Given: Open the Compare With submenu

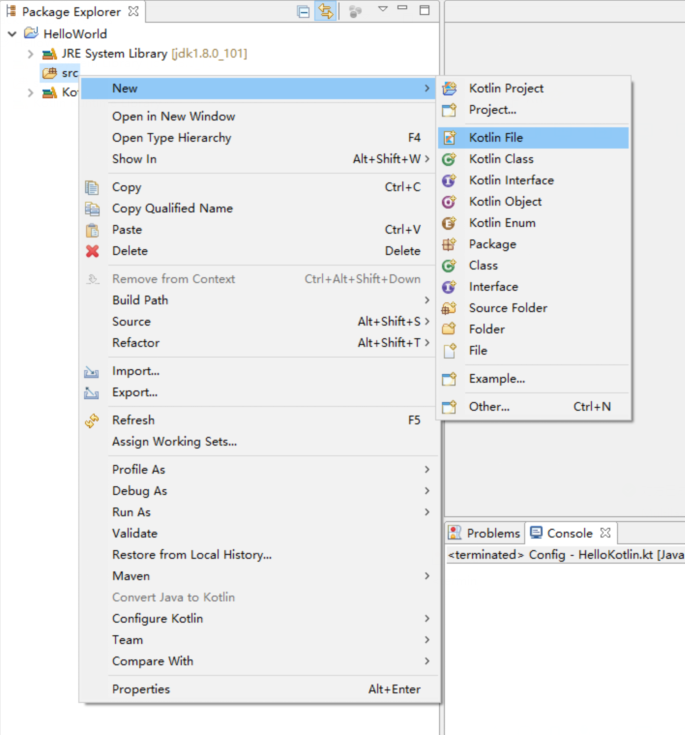Looking at the screenshot, I should 258,661.
